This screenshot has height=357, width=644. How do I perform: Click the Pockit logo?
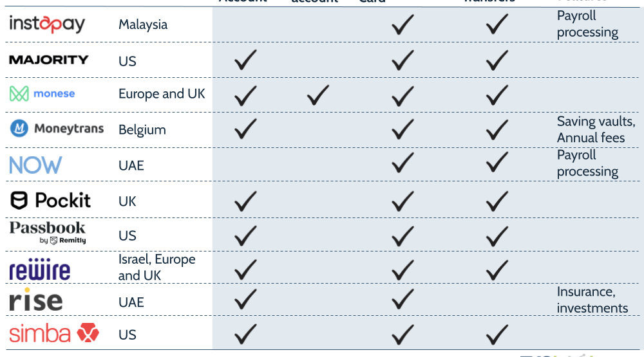(50, 201)
